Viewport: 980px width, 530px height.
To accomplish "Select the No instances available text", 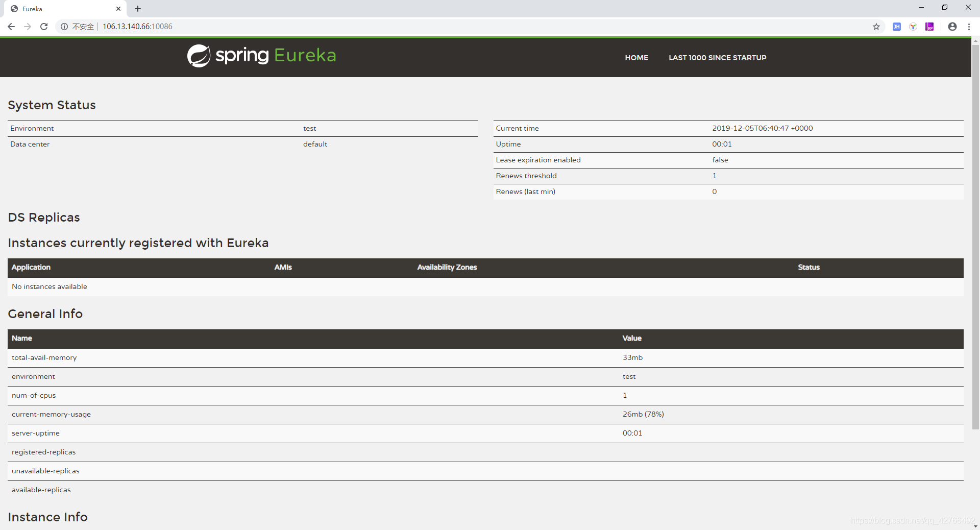I will point(50,286).
